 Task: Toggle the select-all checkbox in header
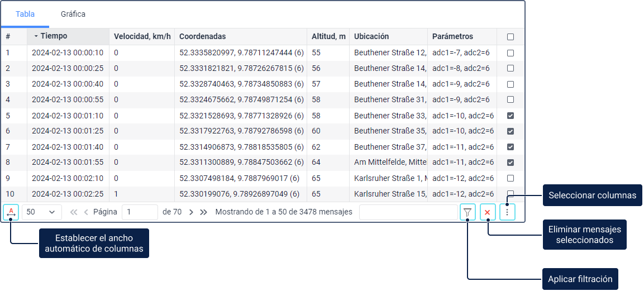coord(511,37)
